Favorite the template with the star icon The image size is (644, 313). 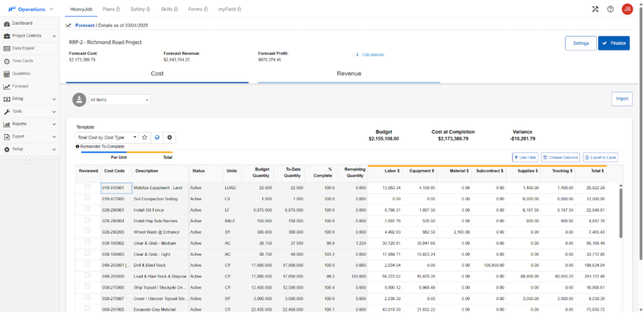pos(144,137)
